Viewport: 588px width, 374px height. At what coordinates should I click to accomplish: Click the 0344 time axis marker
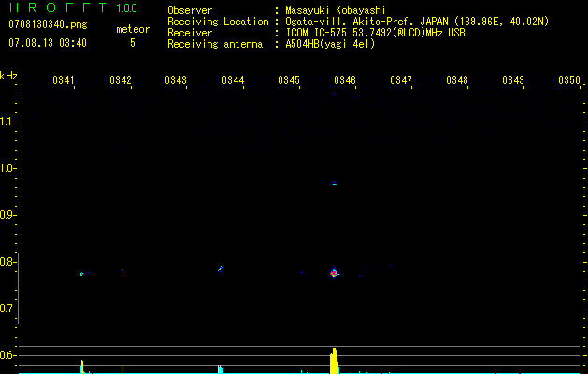pos(233,80)
